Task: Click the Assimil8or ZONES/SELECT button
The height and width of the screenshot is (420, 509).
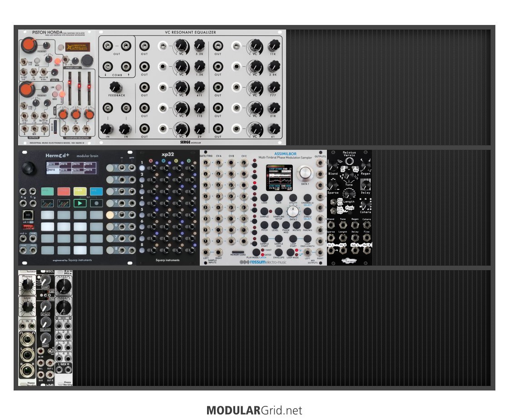Action: pos(307,211)
